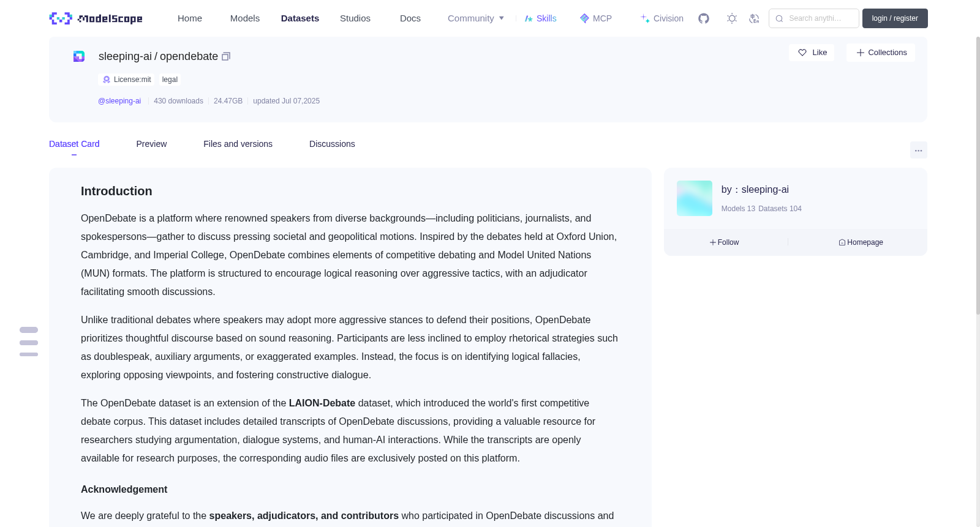The width and height of the screenshot is (980, 527).
Task: Click the Skills icon in the navbar
Action: point(529,18)
